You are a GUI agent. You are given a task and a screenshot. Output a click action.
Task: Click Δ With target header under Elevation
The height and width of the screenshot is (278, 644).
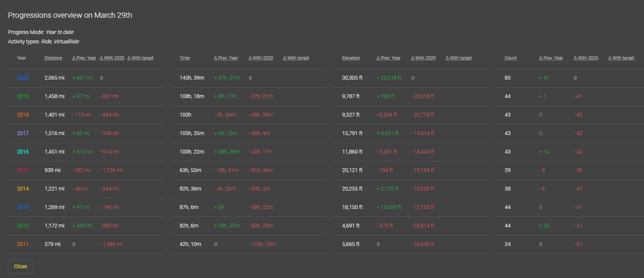click(459, 58)
